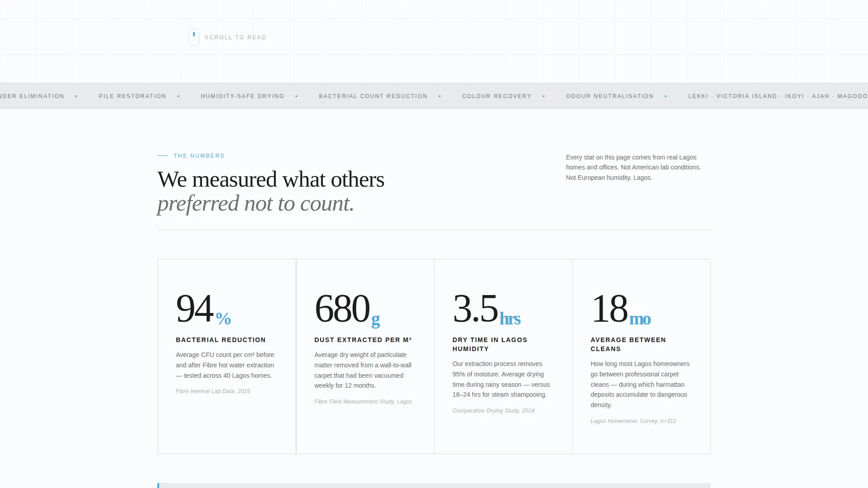Click the 3.5hrs statistic figure

coord(486,309)
